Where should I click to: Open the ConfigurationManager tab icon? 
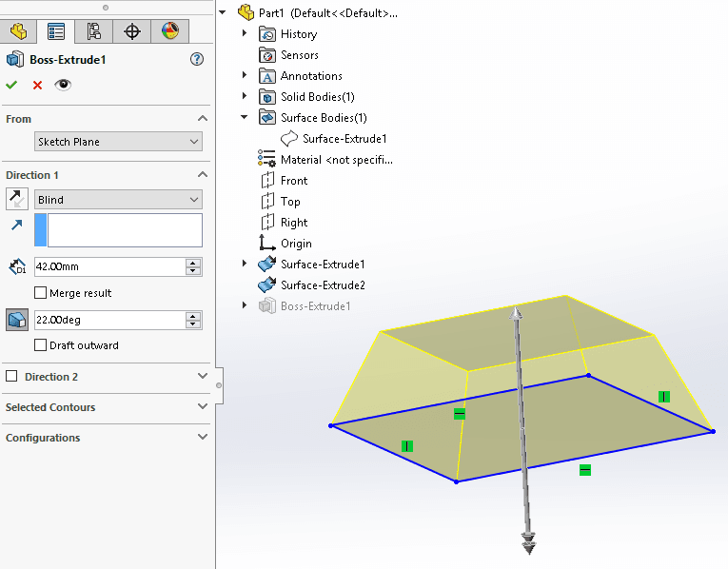click(94, 30)
